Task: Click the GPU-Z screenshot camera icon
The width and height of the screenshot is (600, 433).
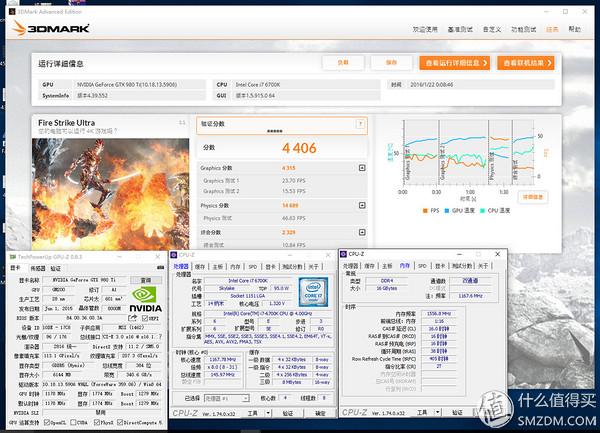Action: tap(160, 268)
